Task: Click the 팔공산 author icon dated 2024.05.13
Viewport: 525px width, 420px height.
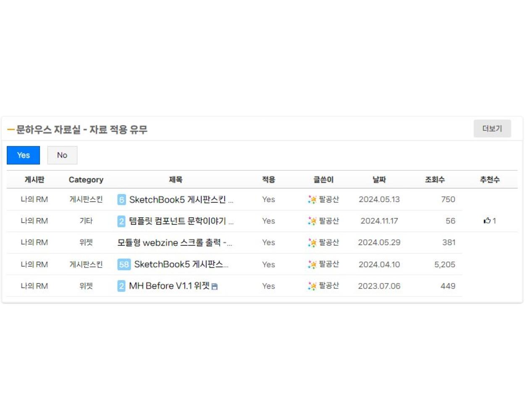Action: [312, 199]
